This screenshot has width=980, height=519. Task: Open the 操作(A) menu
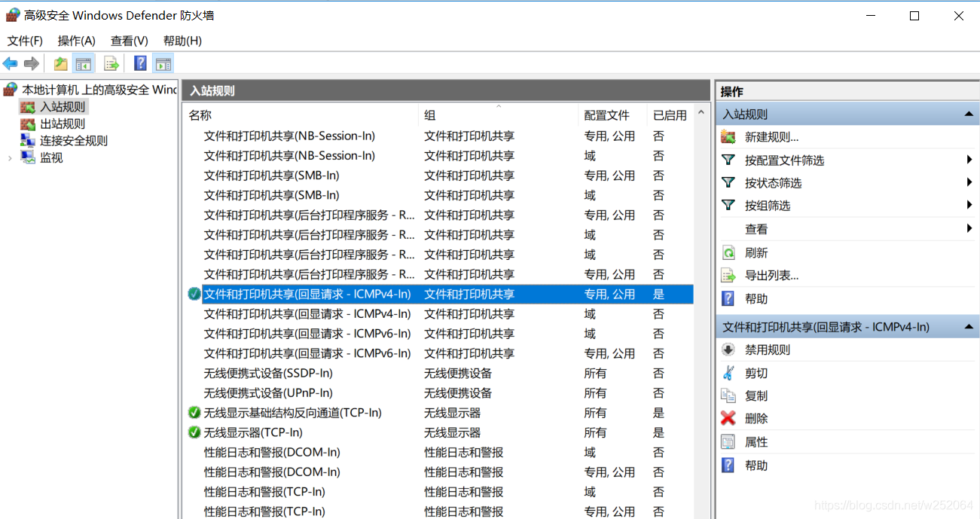click(x=77, y=41)
